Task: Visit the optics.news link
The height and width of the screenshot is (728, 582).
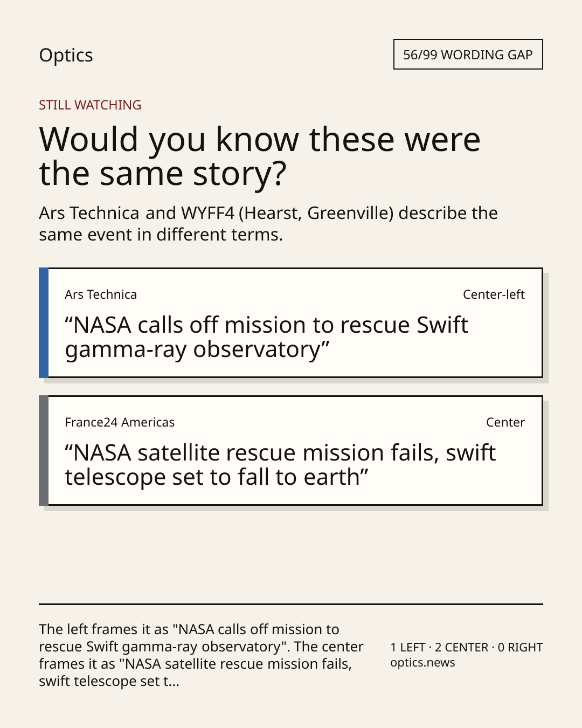Action: 422,663
